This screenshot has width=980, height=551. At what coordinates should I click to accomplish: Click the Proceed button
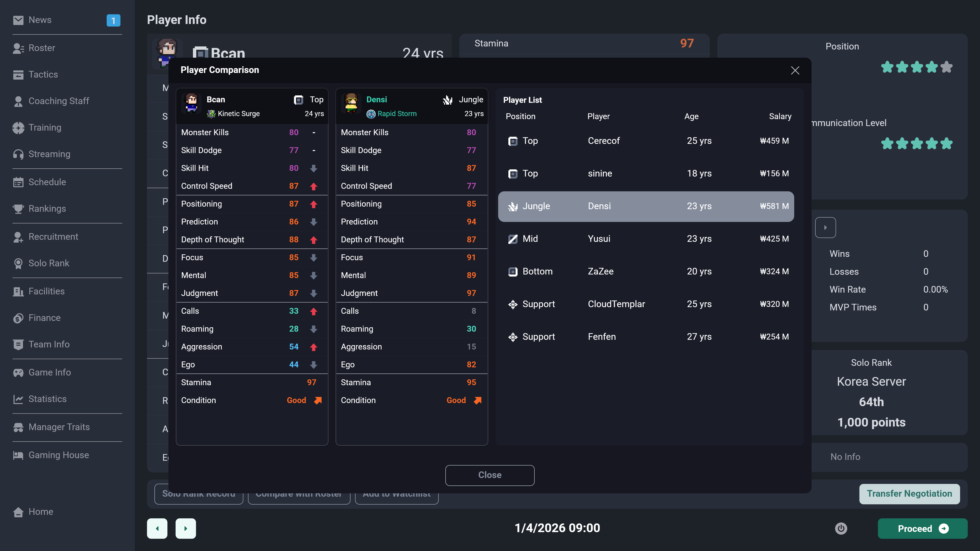click(923, 528)
